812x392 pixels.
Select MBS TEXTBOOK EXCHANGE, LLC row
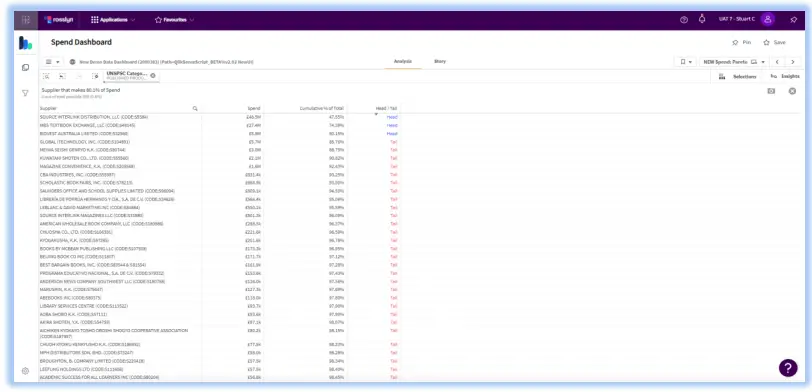[x=88, y=125]
